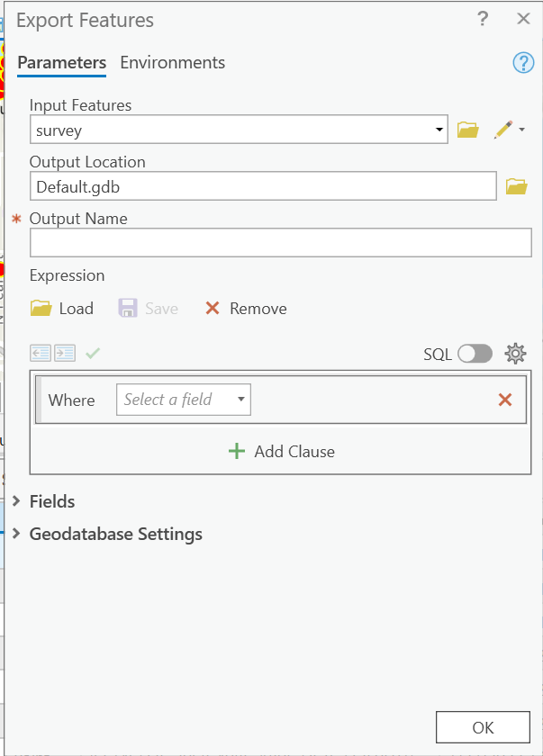Viewport: 543px width, 756px height.
Task: Click the blue parameter help circle
Action: pyautogui.click(x=523, y=62)
